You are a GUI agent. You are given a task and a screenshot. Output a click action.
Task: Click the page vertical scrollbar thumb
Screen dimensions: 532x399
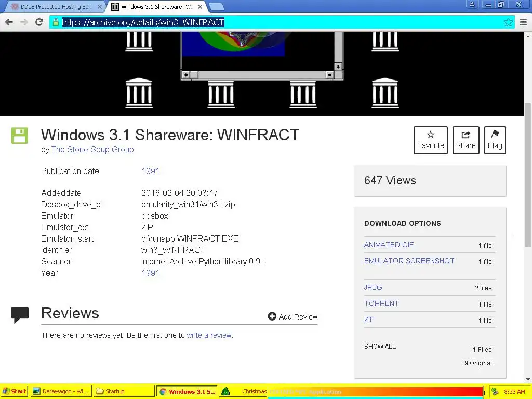pos(528,175)
